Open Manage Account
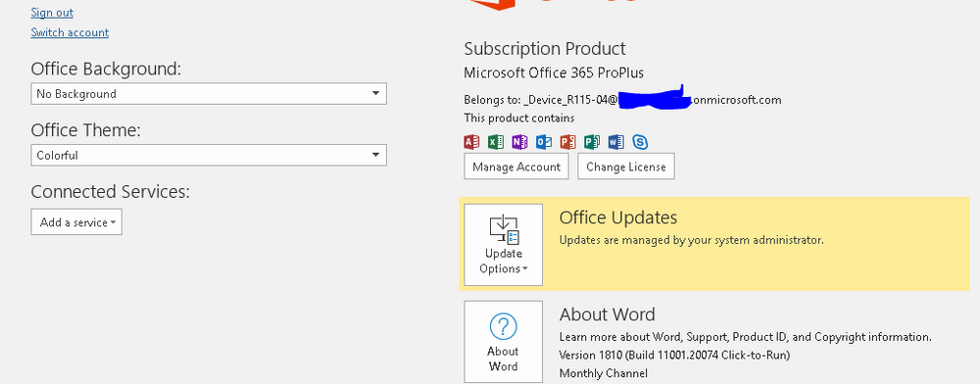This screenshot has width=980, height=384. 516,167
